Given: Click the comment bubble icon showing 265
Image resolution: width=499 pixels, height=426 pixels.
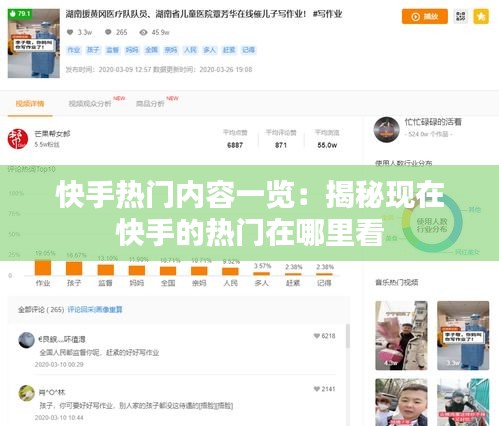Looking at the screenshot, I should point(108,32).
